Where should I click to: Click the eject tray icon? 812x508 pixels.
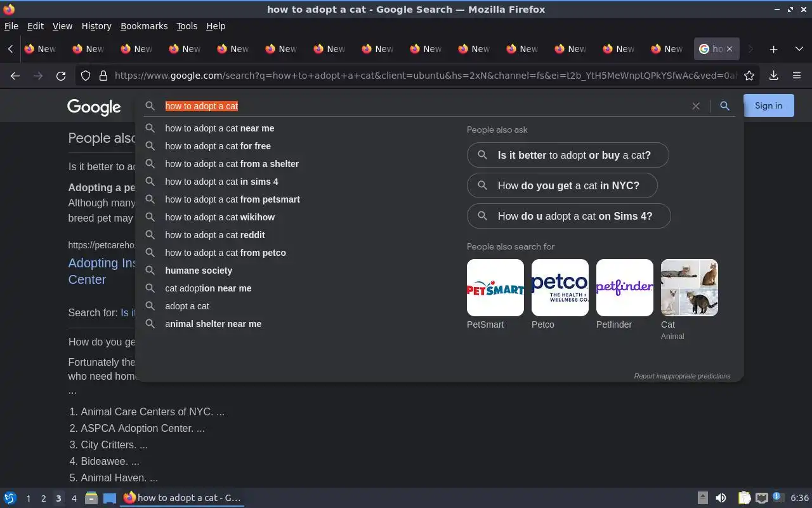(702, 498)
